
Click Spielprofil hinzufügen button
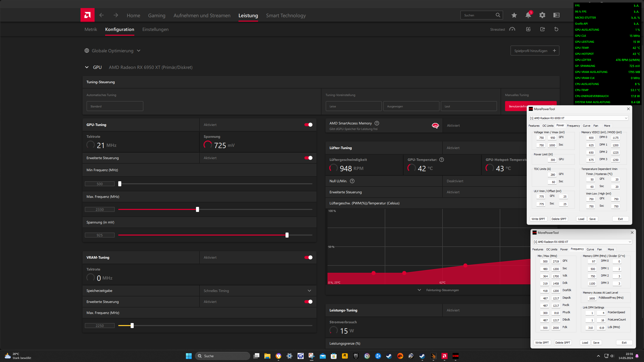click(x=535, y=51)
